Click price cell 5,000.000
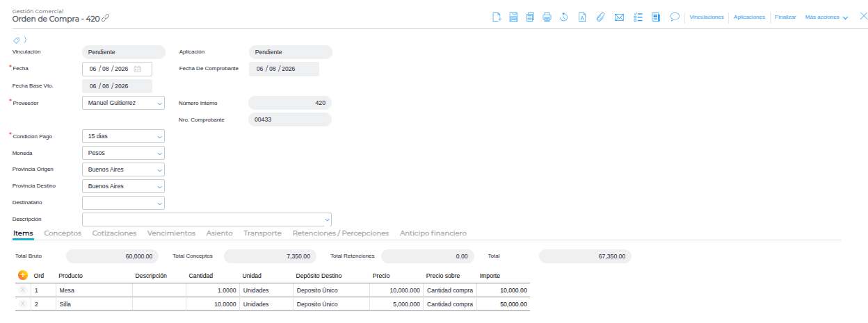Viewport: 868px width, 323px height. [x=396, y=304]
